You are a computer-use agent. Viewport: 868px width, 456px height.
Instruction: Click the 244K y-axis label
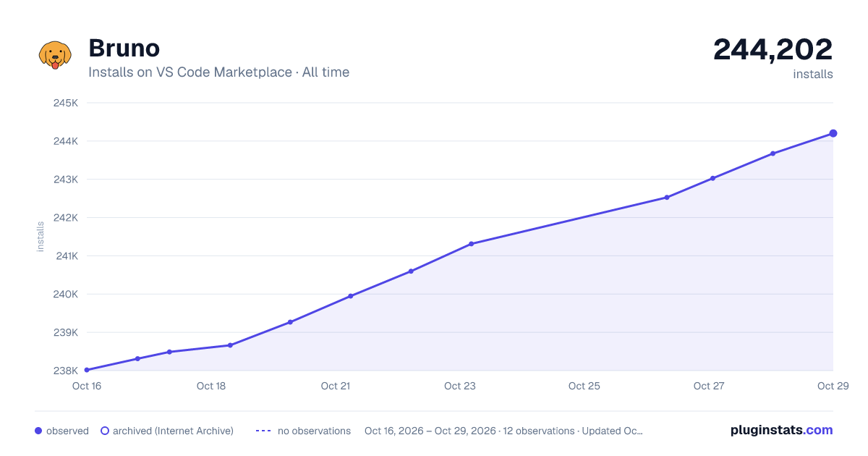click(x=66, y=141)
